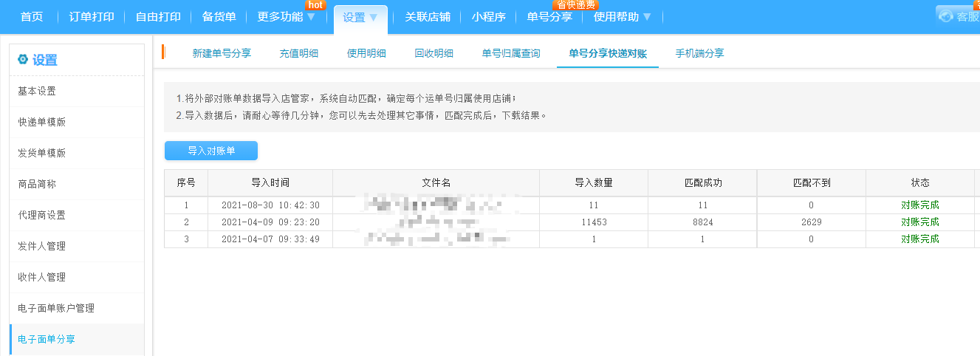Screen dimensions: 980x356
Task: Open 电子面单账户管理 in the sidebar
Action: 56,308
